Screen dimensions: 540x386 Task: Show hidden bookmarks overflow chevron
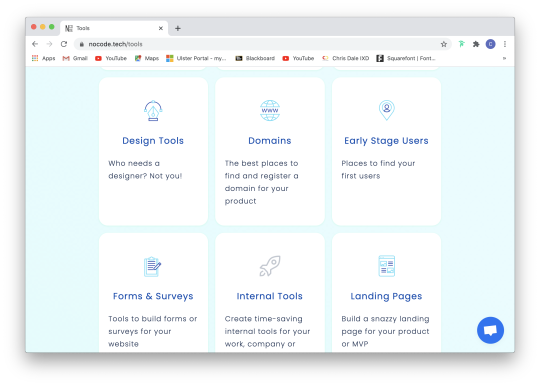click(504, 58)
